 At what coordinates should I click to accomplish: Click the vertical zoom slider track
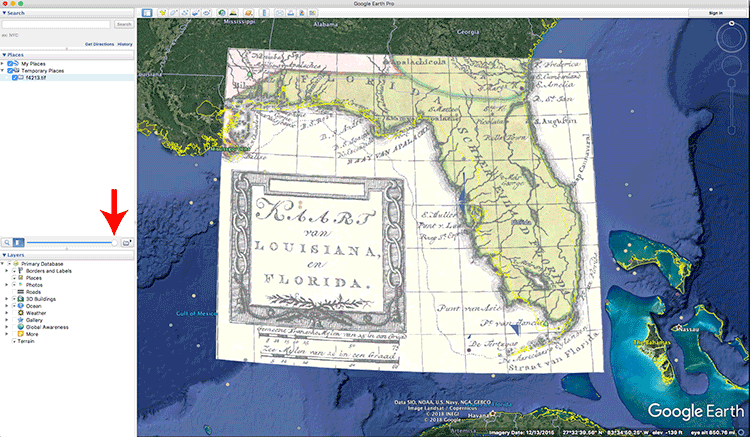[731, 106]
